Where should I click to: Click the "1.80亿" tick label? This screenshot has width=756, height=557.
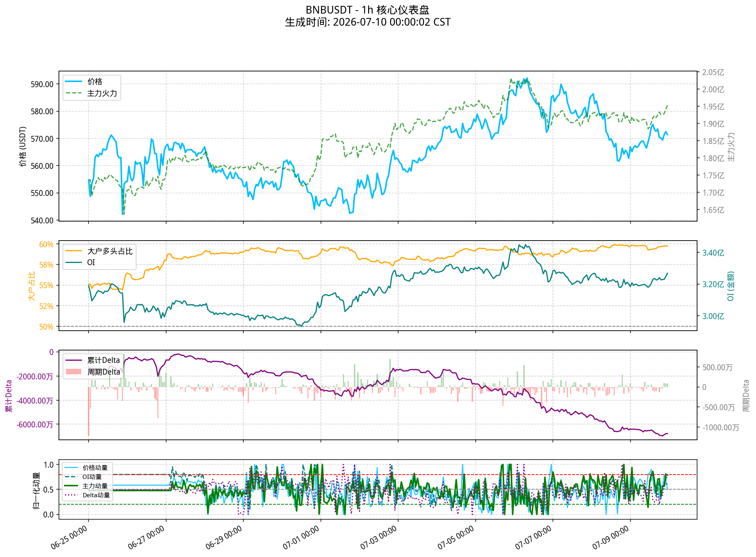pyautogui.click(x=713, y=159)
